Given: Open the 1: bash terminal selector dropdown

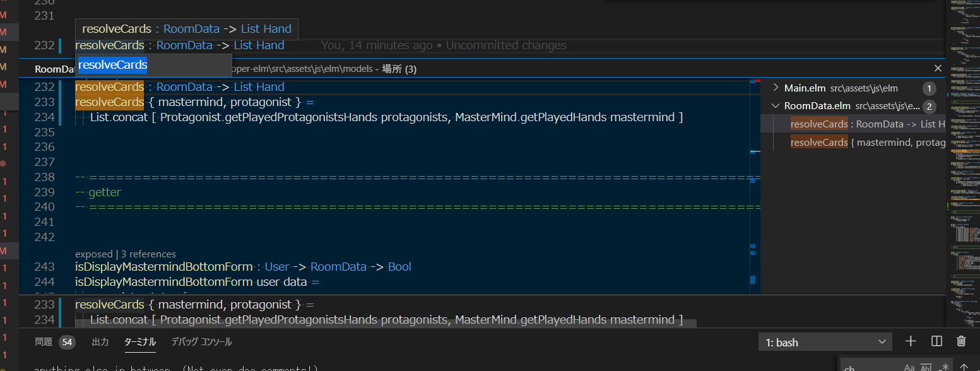Looking at the screenshot, I should 825,342.
